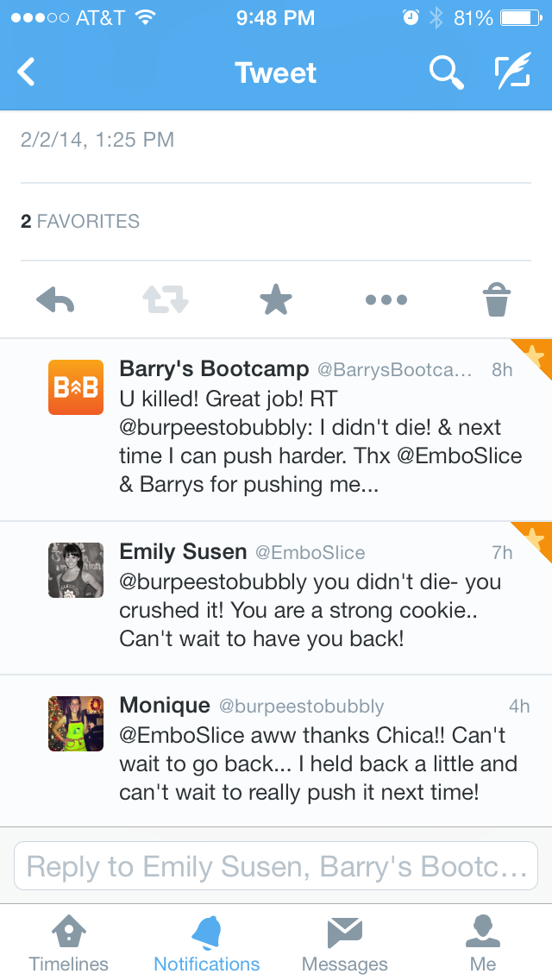Open Barry's Bootcamp profile avatar
The height and width of the screenshot is (980, 552).
pyautogui.click(x=76, y=387)
